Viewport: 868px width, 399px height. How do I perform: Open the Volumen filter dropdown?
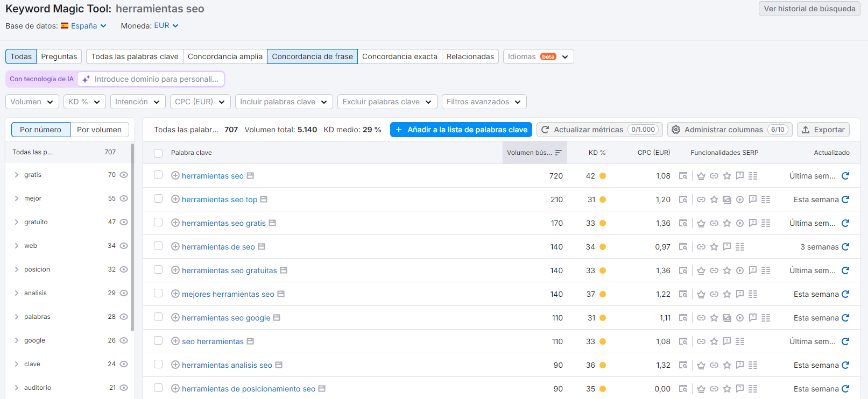coord(32,102)
